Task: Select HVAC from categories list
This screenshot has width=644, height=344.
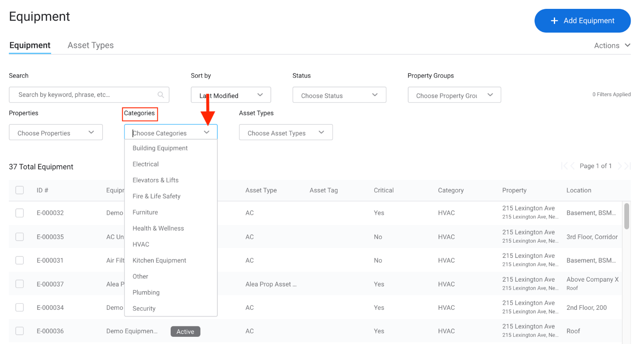Action: [141, 245]
